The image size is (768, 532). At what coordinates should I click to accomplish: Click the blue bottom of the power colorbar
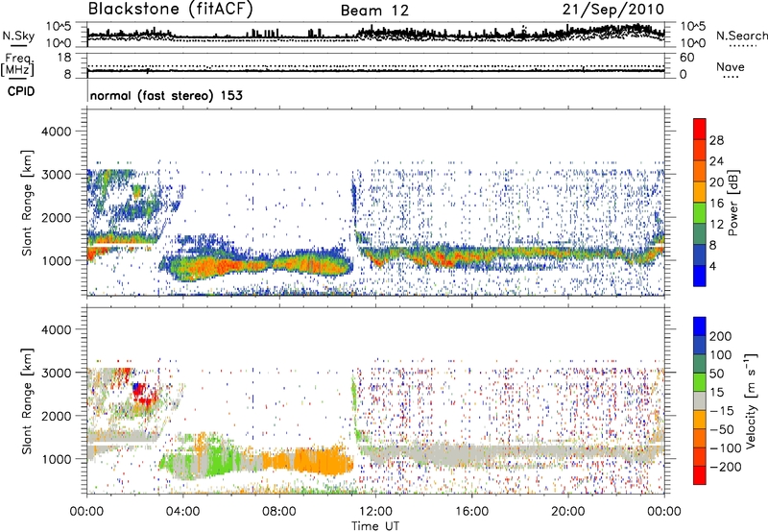pyautogui.click(x=700, y=276)
